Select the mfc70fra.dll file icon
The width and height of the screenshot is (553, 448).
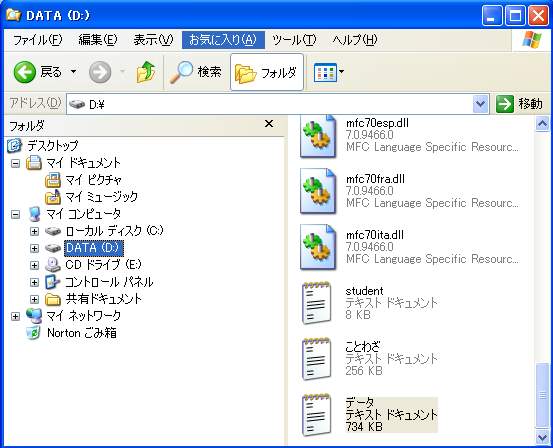point(318,191)
